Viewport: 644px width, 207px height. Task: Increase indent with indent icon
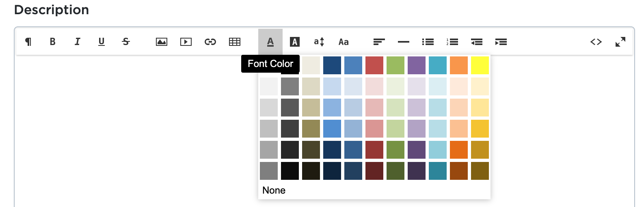[x=501, y=42]
